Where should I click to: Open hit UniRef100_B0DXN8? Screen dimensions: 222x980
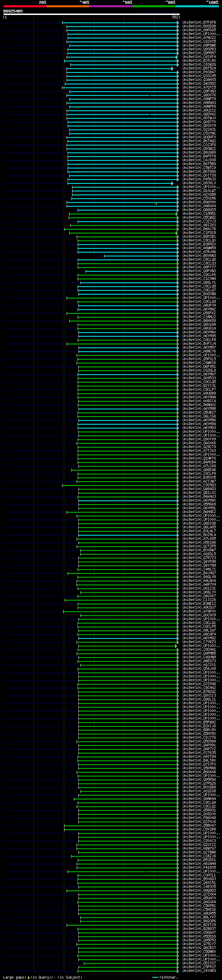tap(199, 294)
